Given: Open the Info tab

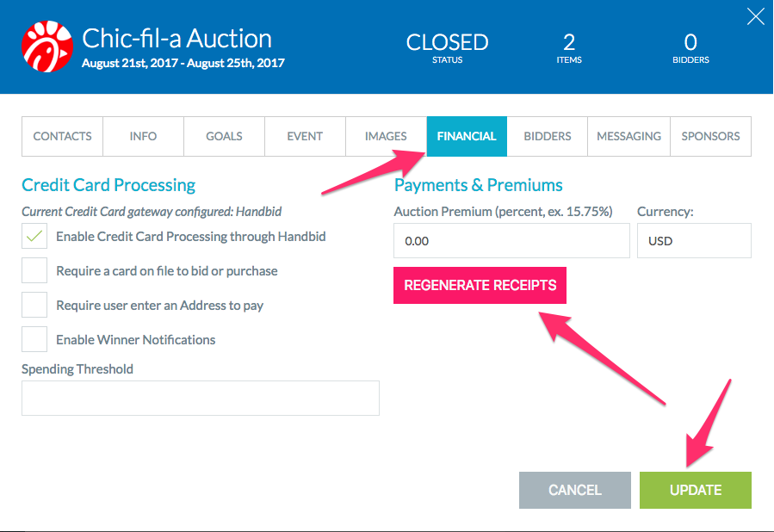Looking at the screenshot, I should click(143, 136).
